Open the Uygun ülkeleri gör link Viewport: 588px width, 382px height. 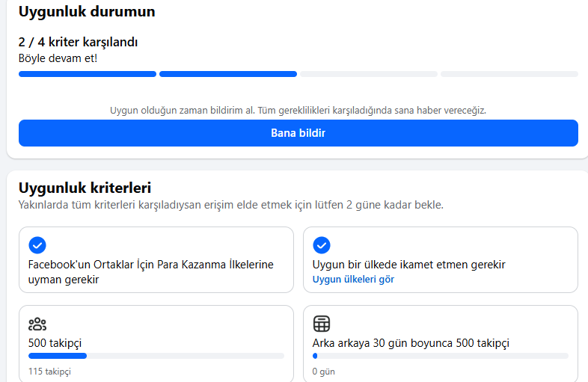coord(353,280)
